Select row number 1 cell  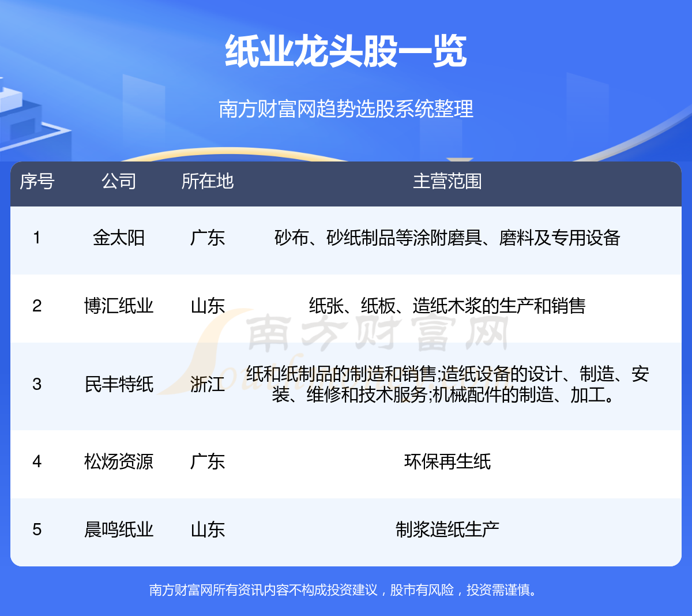pos(37,238)
